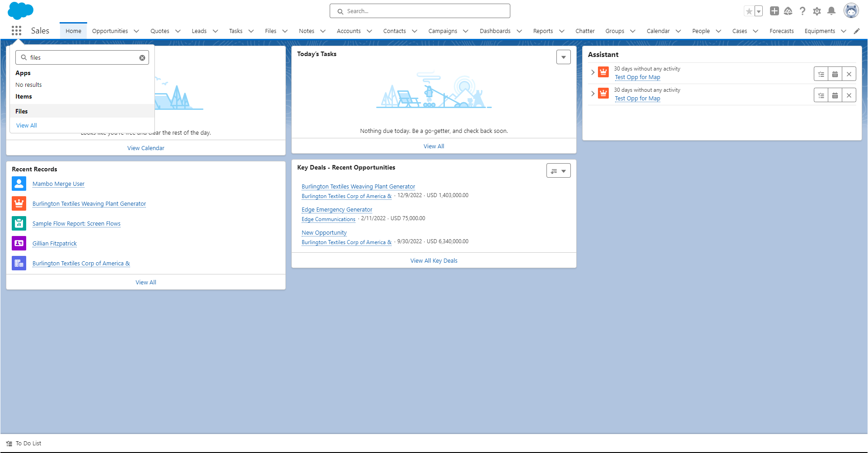The width and height of the screenshot is (868, 453).
Task: Open the Forecasts tab
Action: coord(781,31)
